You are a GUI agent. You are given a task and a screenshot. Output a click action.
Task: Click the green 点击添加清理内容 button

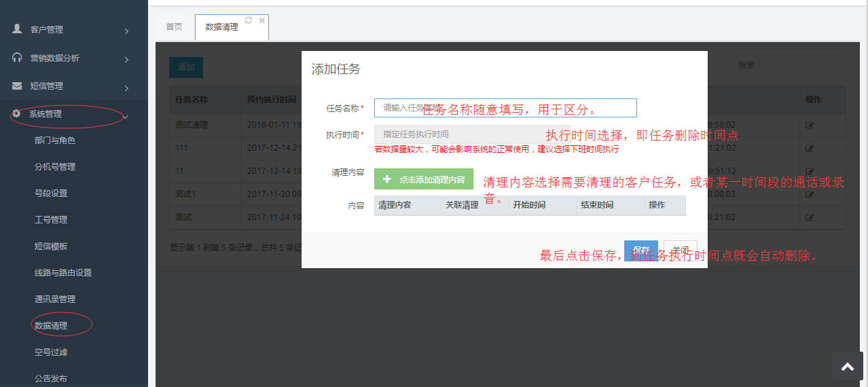coord(424,179)
